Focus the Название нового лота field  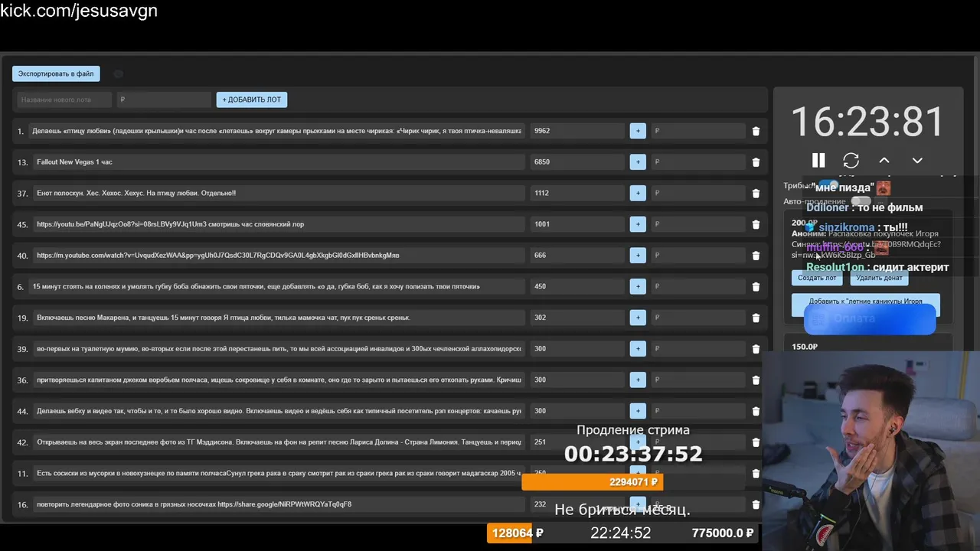click(x=64, y=99)
